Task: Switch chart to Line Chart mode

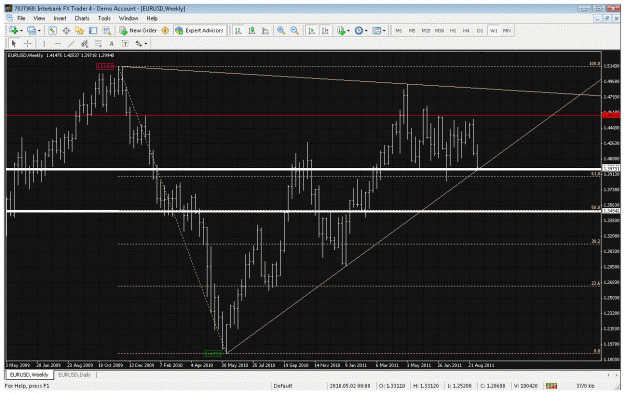Action: point(265,31)
